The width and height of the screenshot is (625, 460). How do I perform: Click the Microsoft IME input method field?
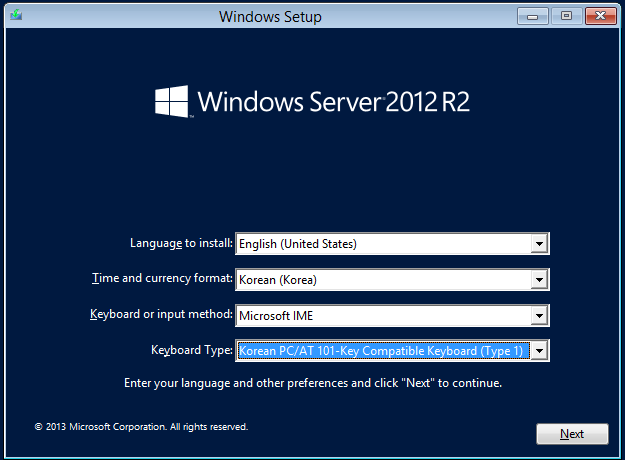(x=392, y=316)
